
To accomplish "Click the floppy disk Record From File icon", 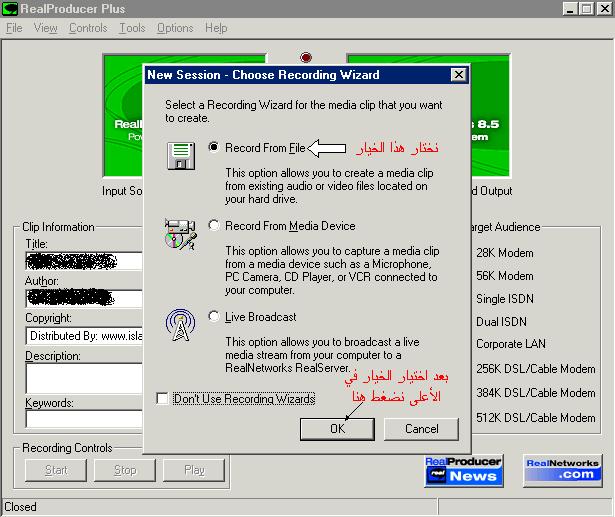I will pos(181,156).
